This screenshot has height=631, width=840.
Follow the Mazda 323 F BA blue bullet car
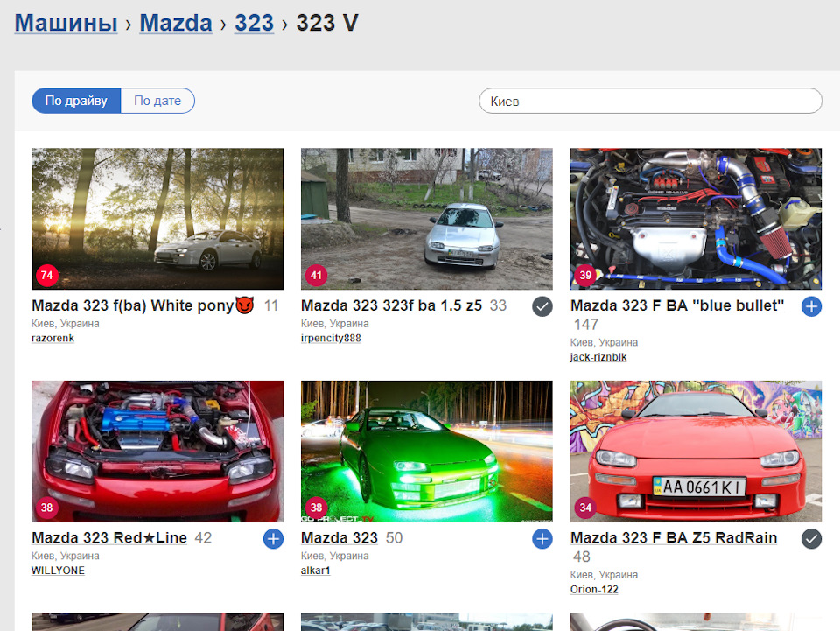[811, 306]
